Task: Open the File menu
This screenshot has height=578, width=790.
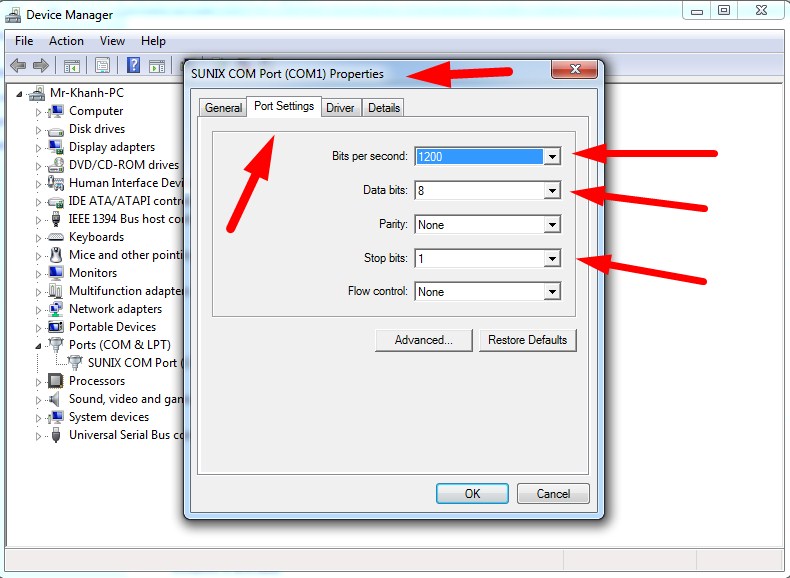Action: 24,41
